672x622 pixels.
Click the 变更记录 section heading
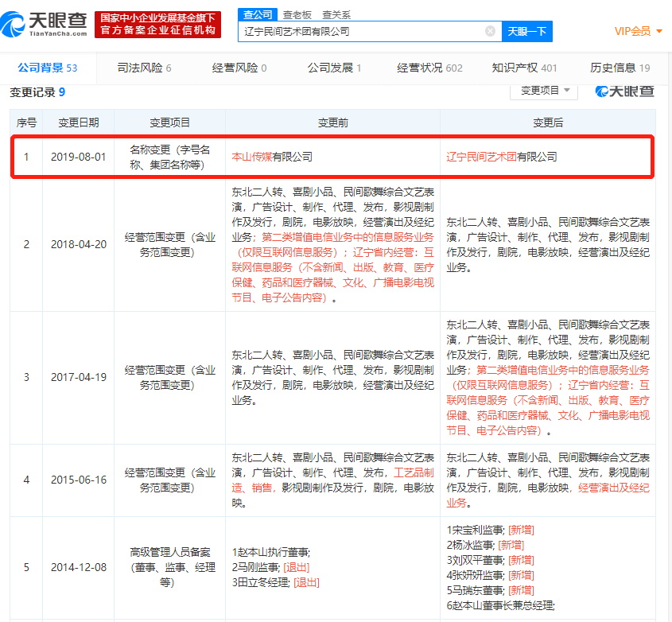coord(37,92)
